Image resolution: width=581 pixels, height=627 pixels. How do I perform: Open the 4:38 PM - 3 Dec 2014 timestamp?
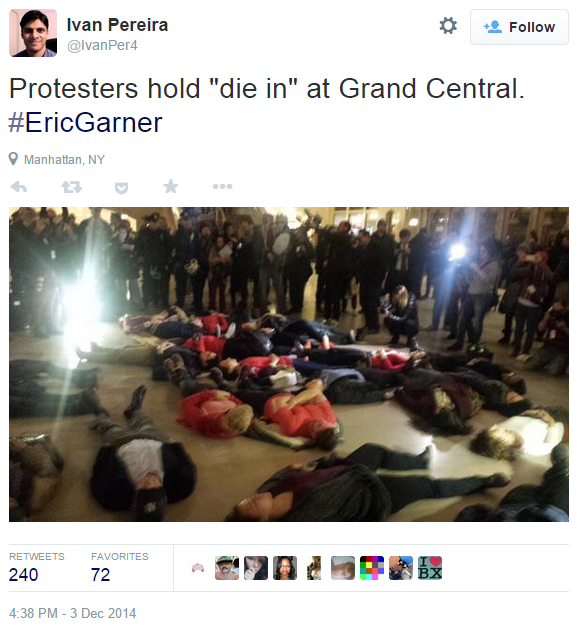click(72, 613)
